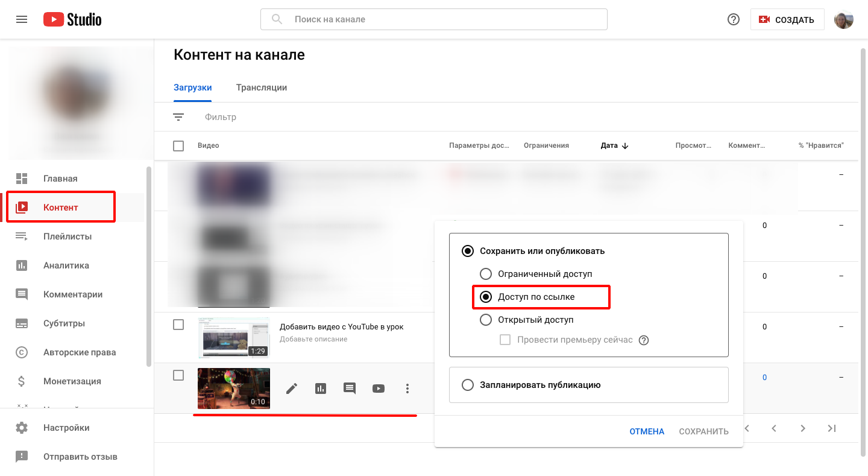The height and width of the screenshot is (476, 868).
Task: Click the Поиск на канале search field
Action: click(x=434, y=19)
